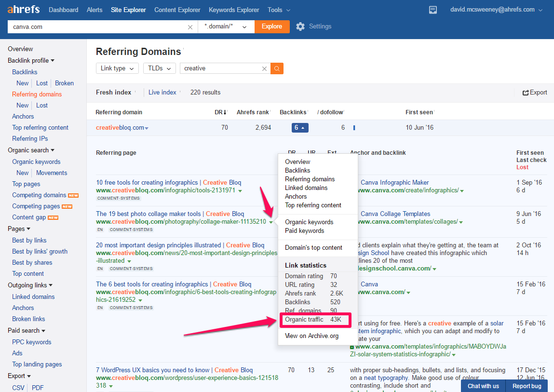Open Top landing pages in sidebar
The width and height of the screenshot is (554, 392).
(37, 365)
